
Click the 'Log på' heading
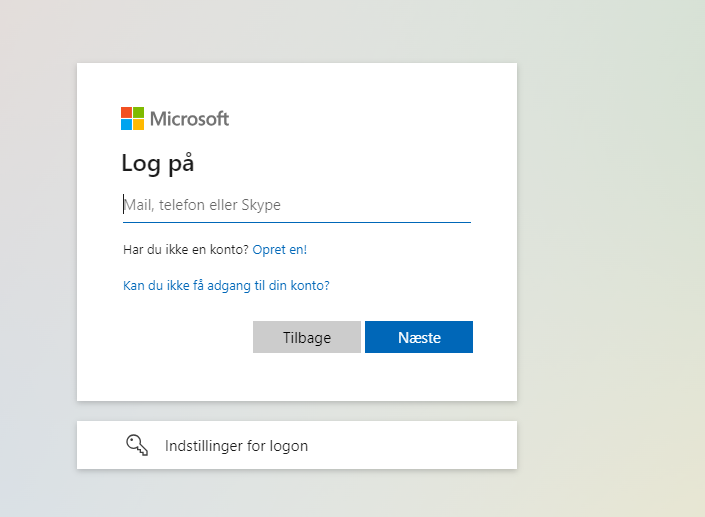click(158, 163)
